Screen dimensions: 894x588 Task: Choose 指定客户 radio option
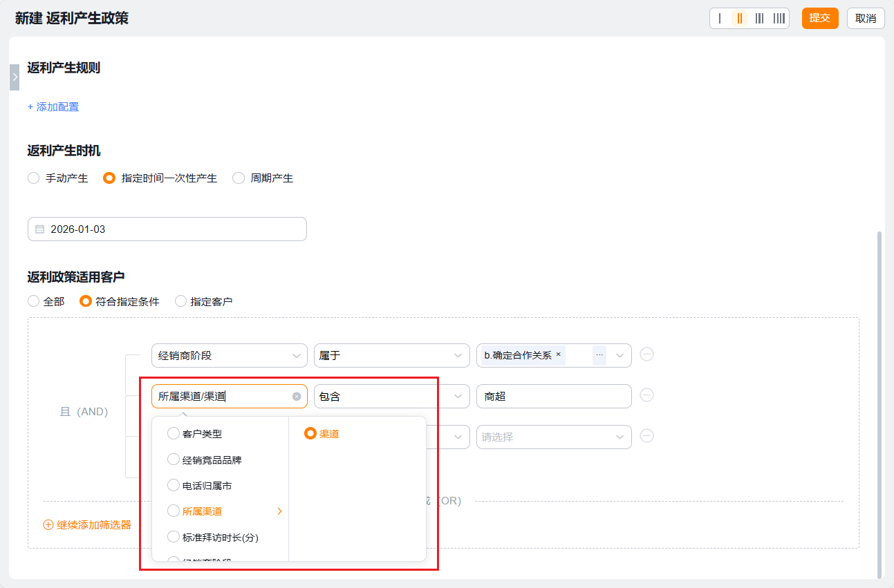tap(180, 301)
